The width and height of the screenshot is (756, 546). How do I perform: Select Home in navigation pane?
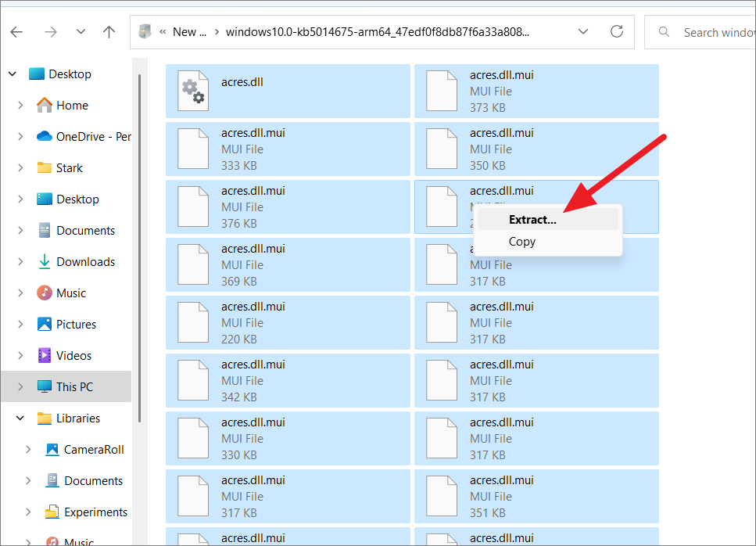click(x=72, y=105)
